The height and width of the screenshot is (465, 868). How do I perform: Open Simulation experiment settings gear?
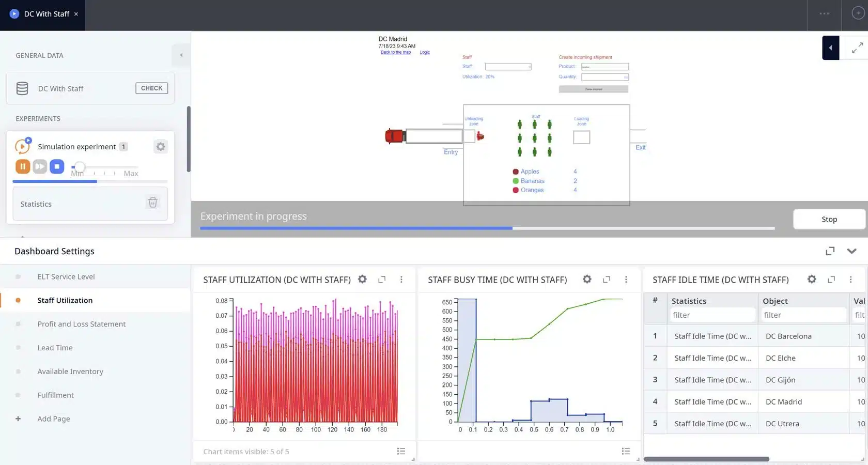point(161,147)
